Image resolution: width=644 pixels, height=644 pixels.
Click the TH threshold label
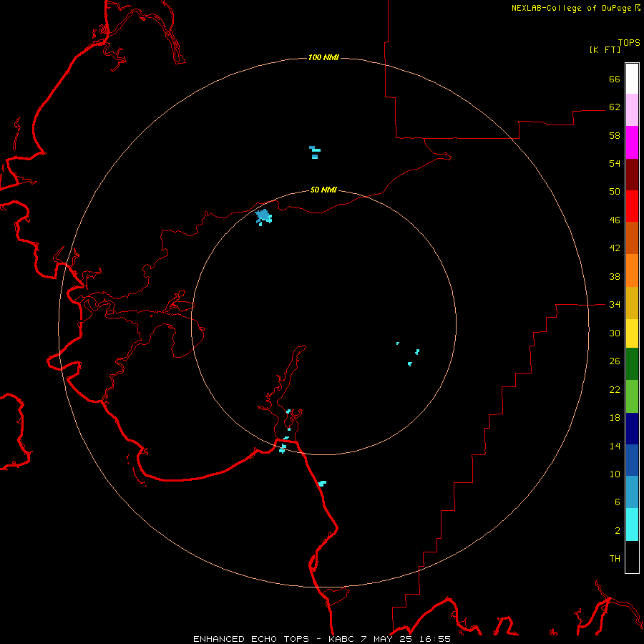615,559
